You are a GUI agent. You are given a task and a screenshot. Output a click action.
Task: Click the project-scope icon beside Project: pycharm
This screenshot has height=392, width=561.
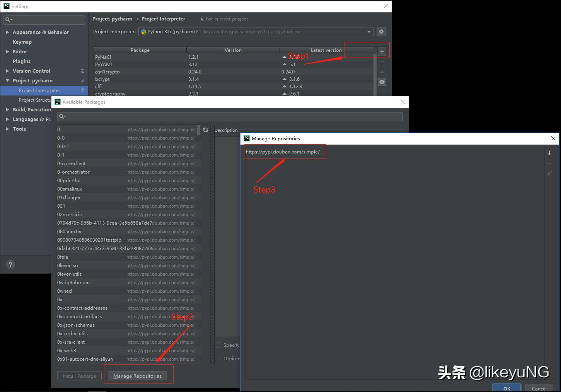pyautogui.click(x=82, y=80)
